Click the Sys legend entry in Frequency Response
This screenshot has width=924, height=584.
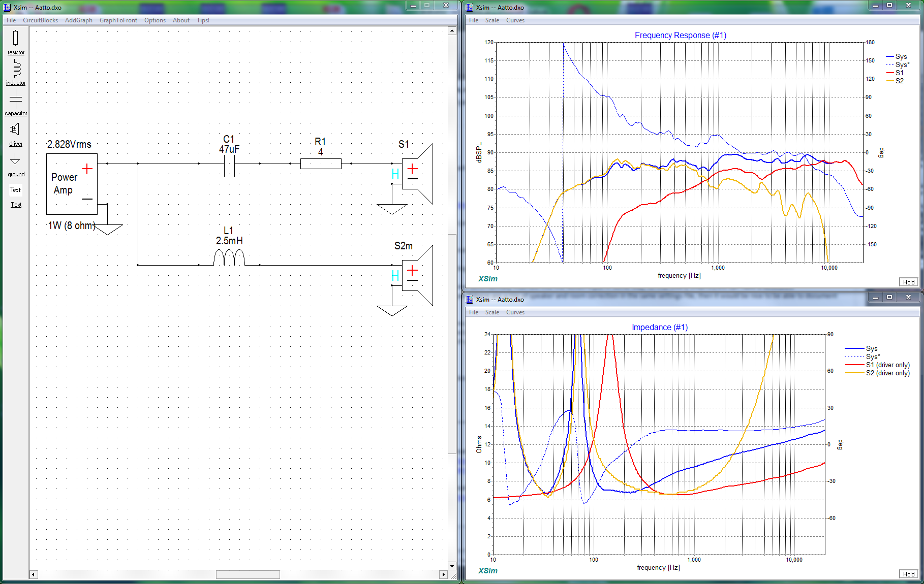[x=897, y=56]
